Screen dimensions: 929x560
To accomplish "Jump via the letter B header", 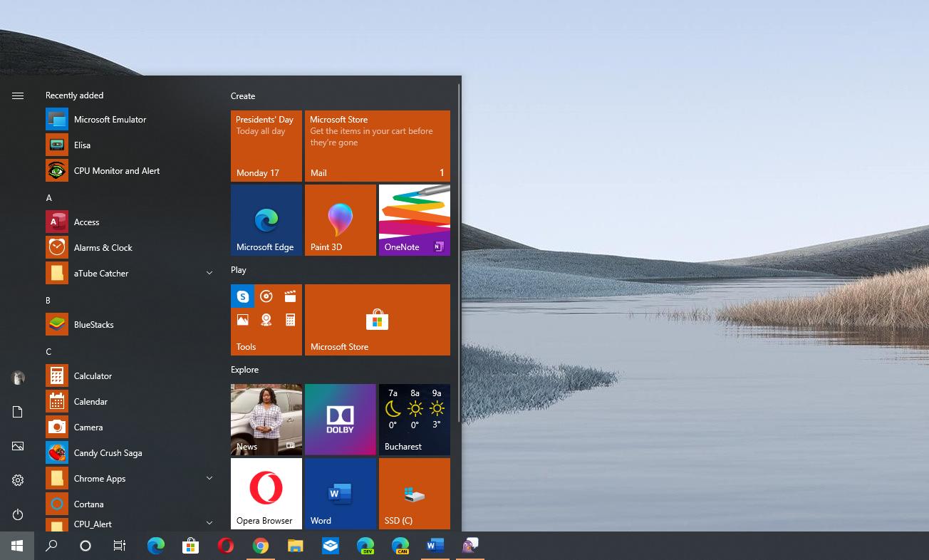I will (48, 301).
